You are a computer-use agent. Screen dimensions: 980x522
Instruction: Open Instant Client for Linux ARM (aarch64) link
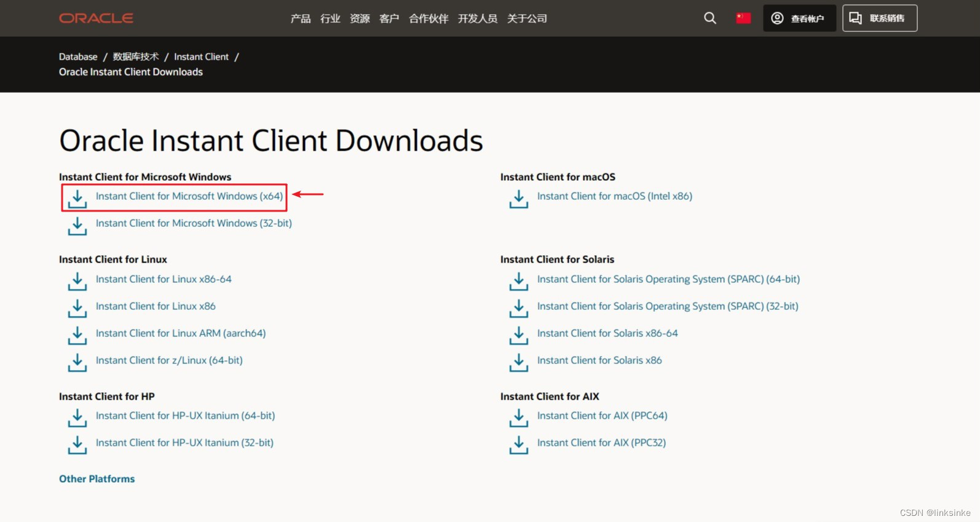click(x=181, y=333)
